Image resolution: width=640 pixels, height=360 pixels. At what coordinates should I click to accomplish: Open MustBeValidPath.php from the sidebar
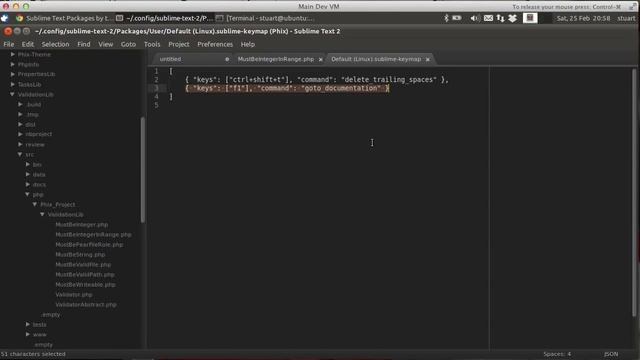coord(85,275)
